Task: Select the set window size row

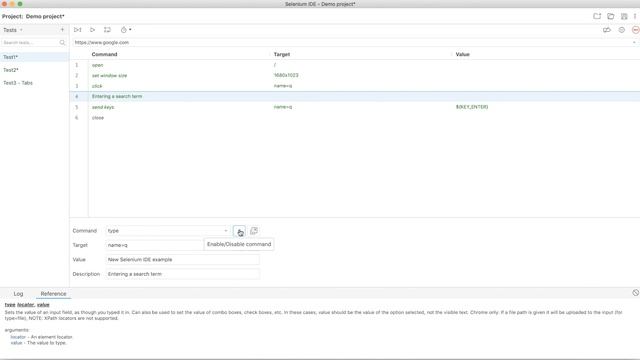Action: (355, 76)
